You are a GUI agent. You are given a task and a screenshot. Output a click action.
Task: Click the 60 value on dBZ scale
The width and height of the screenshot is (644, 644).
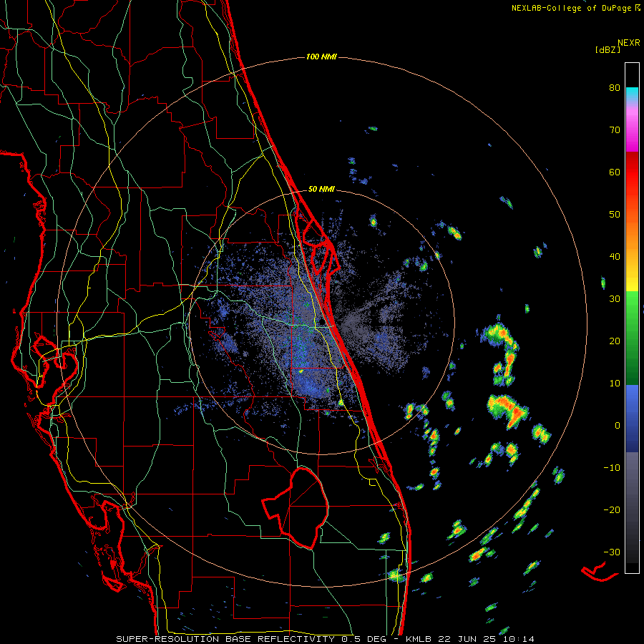coord(615,172)
